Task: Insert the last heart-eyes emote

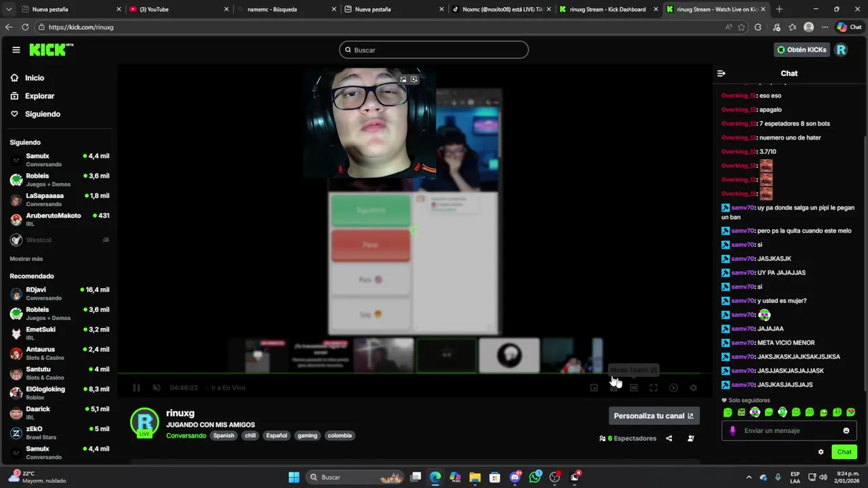Action: 851,412
